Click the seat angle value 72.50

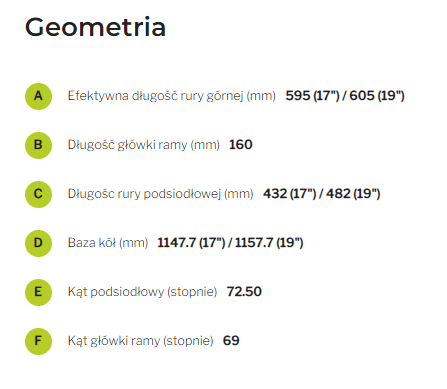(244, 292)
